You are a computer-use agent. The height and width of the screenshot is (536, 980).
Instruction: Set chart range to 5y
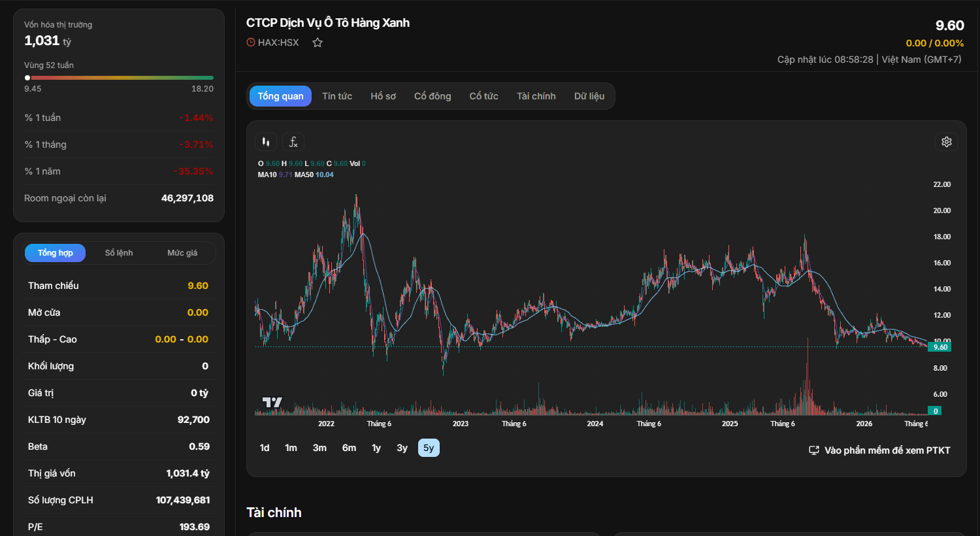(429, 448)
